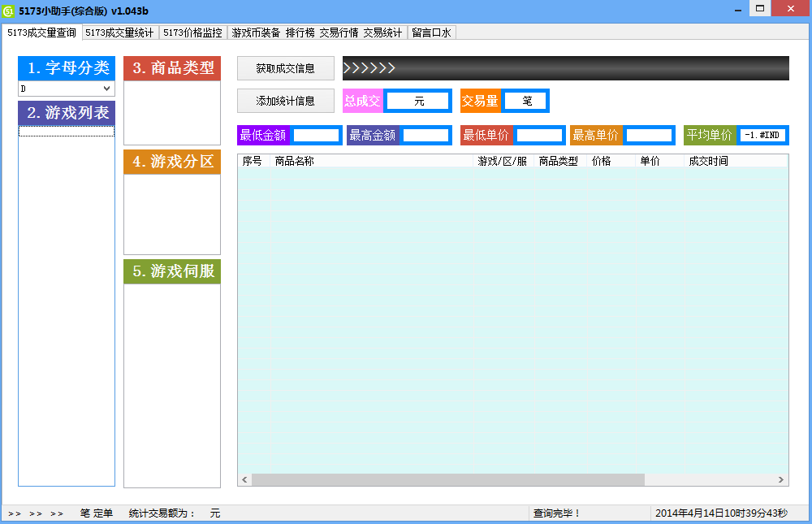Sort by the 成交时间 column header
This screenshot has width=812, height=524.
pyautogui.click(x=736, y=161)
